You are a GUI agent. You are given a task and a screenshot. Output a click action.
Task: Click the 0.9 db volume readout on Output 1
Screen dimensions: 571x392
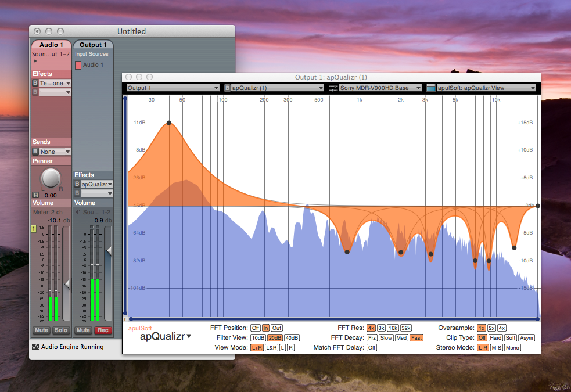[104, 221]
